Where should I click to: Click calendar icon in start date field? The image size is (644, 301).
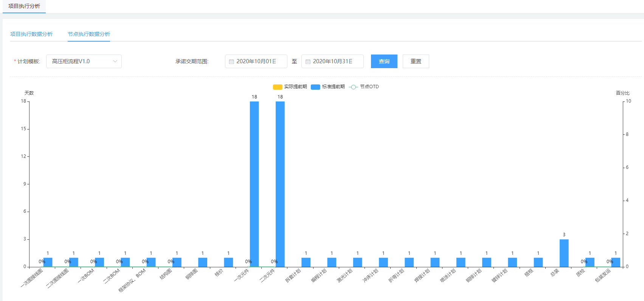point(231,61)
